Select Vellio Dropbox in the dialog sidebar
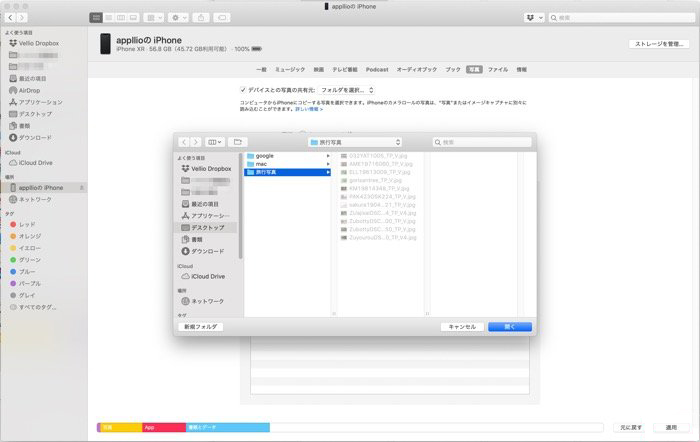 207,169
